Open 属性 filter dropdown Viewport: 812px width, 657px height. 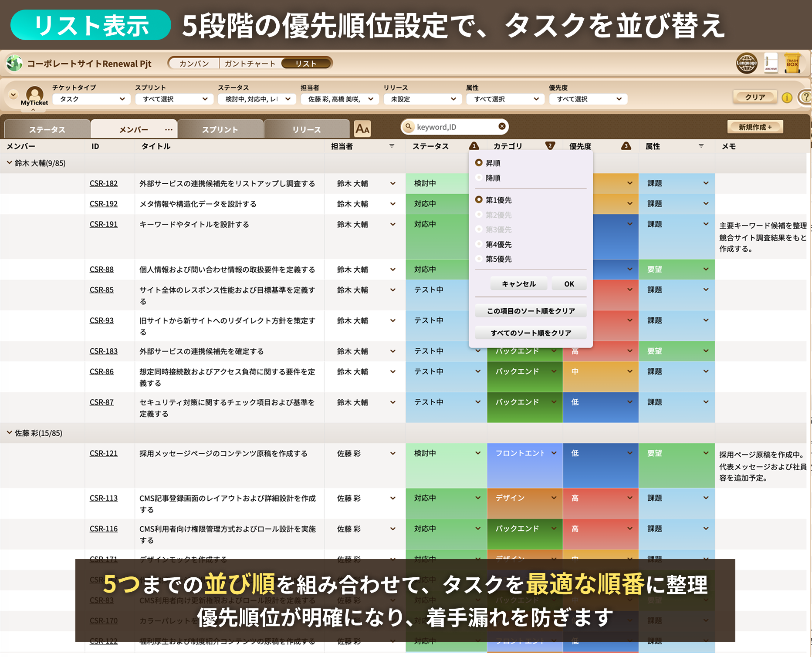click(x=505, y=99)
